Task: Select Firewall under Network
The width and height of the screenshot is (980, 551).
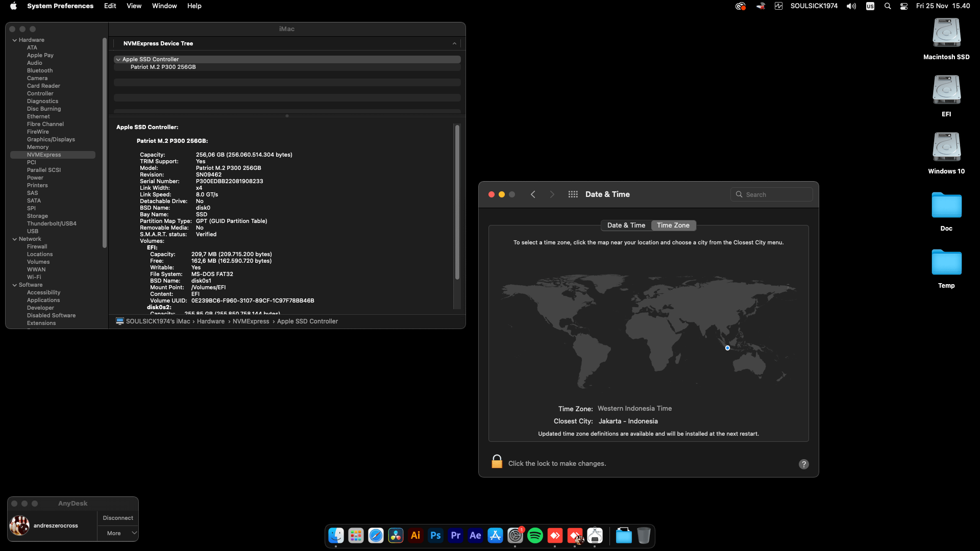Action: (x=37, y=246)
